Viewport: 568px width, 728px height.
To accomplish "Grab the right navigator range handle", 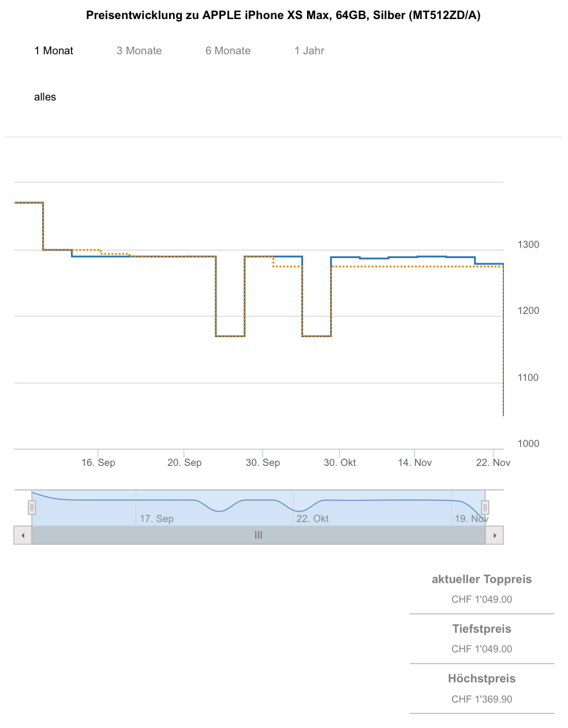I will pyautogui.click(x=485, y=507).
